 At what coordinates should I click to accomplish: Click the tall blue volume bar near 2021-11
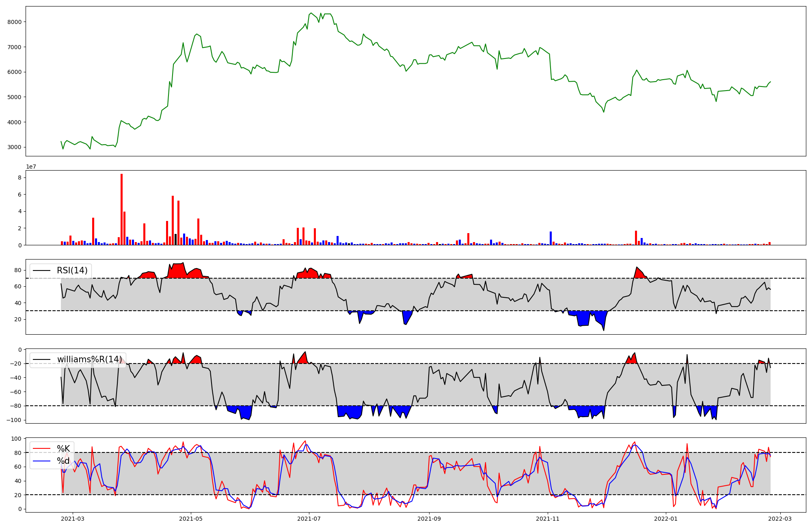coord(551,238)
